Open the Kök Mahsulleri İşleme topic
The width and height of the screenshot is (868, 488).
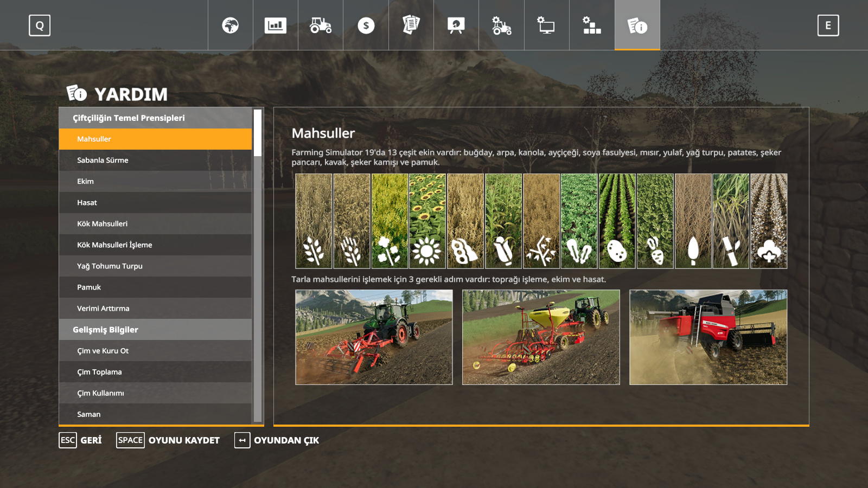155,245
